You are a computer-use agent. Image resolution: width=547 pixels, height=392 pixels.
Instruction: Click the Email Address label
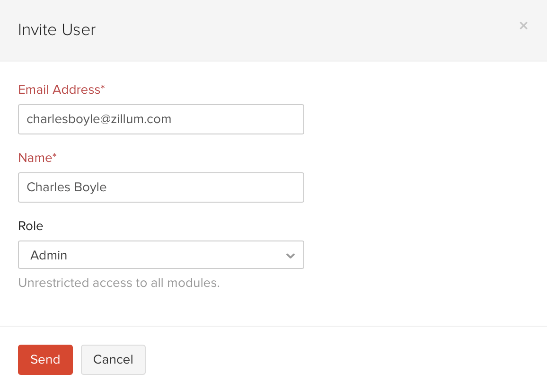point(59,89)
